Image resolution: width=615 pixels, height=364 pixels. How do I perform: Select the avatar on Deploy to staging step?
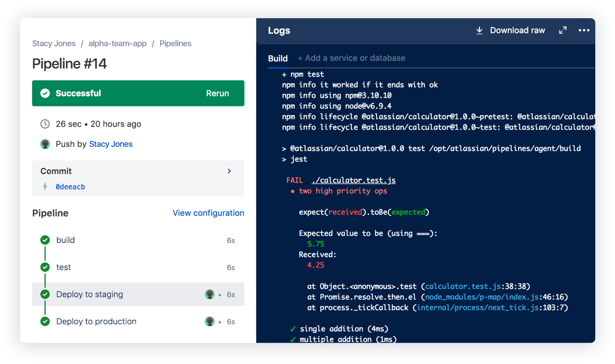210,294
